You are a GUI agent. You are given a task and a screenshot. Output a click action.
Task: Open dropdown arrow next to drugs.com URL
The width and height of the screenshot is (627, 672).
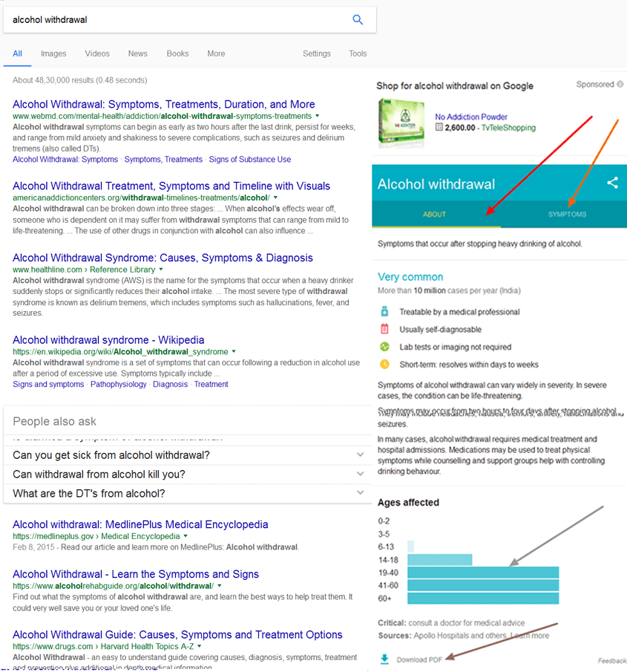(x=199, y=646)
